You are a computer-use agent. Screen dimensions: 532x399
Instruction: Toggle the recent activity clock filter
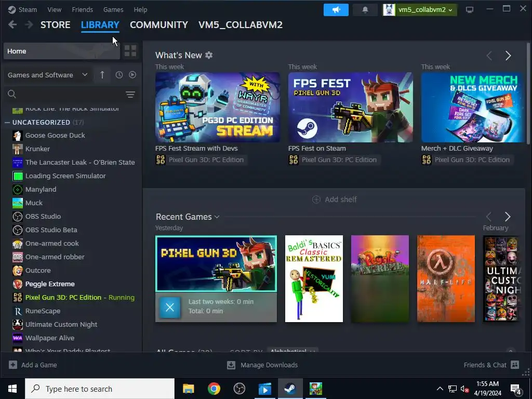pos(119,75)
